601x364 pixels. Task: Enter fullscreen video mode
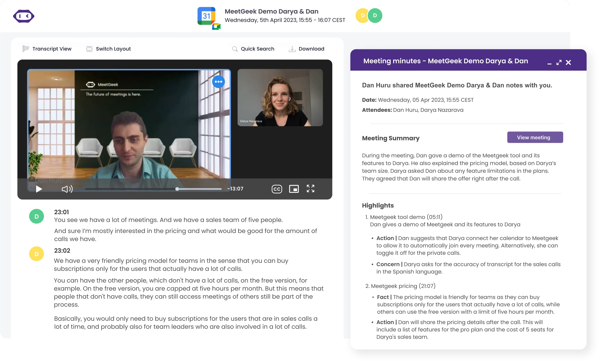[x=310, y=188]
